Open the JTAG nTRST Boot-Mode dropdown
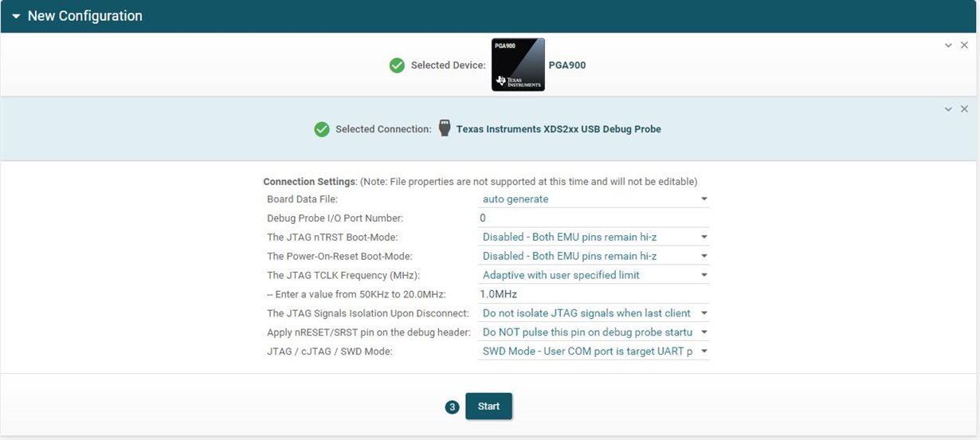Viewport: 980px width, 440px height. click(x=594, y=237)
